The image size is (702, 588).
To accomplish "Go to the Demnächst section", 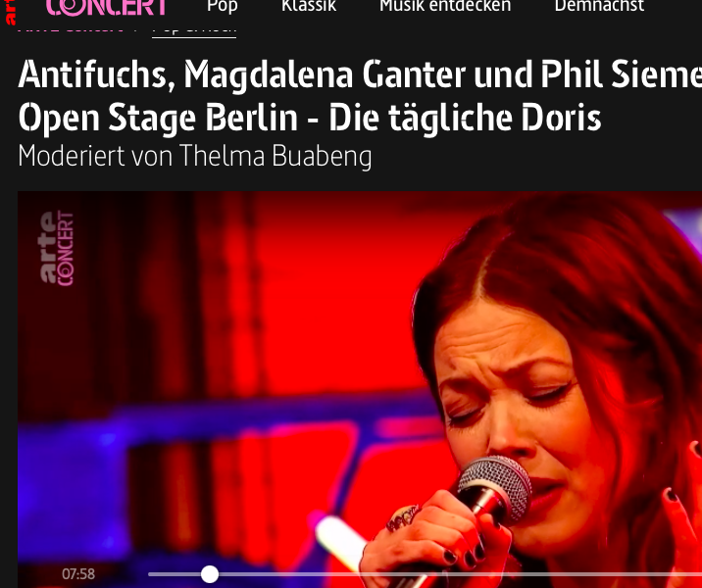I will (x=599, y=6).
